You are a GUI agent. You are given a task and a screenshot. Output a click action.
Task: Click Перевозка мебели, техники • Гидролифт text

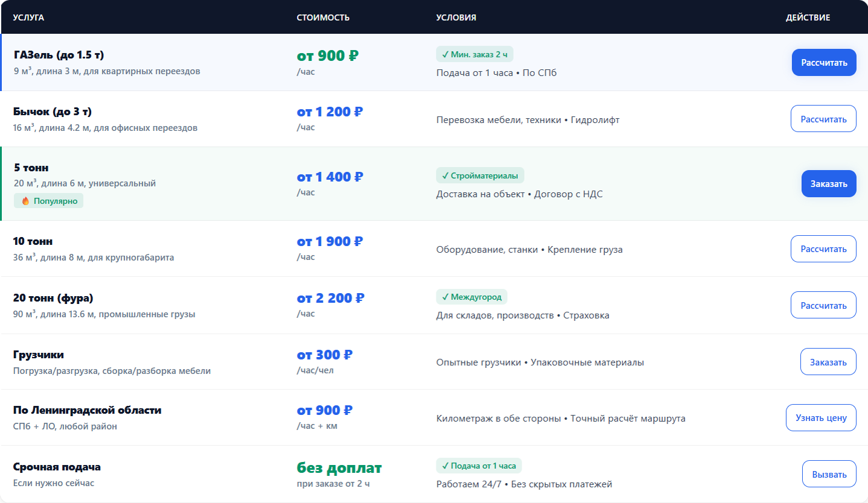(x=528, y=120)
